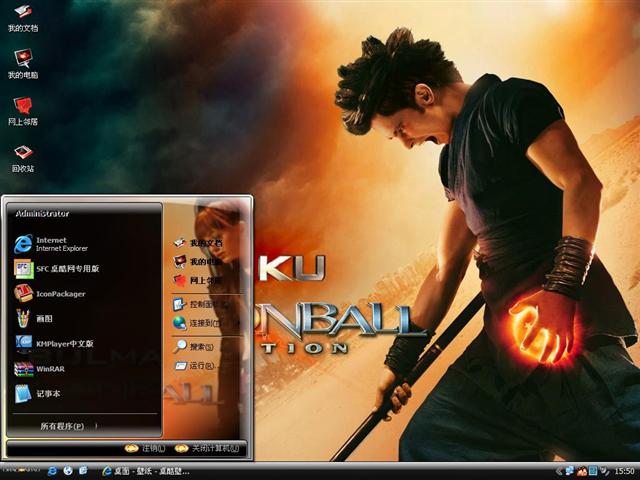Launch Internet Explorer from Start menu
This screenshot has height=480, width=640.
click(x=51, y=244)
